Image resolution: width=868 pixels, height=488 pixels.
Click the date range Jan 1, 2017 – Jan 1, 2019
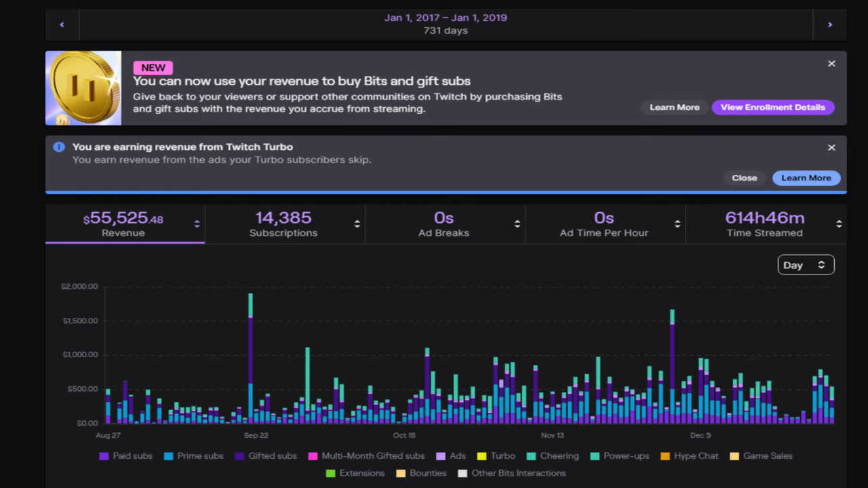[x=446, y=18]
